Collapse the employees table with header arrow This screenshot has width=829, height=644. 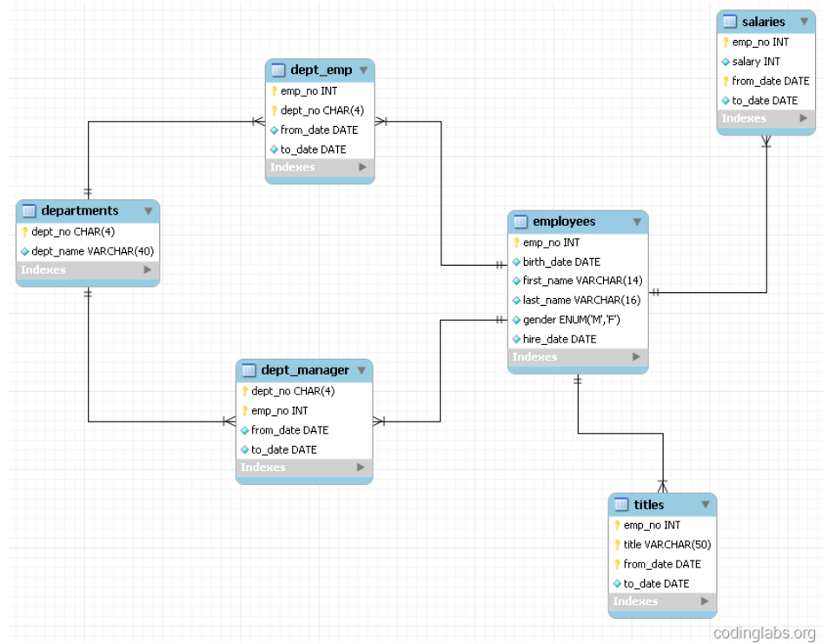click(x=637, y=222)
